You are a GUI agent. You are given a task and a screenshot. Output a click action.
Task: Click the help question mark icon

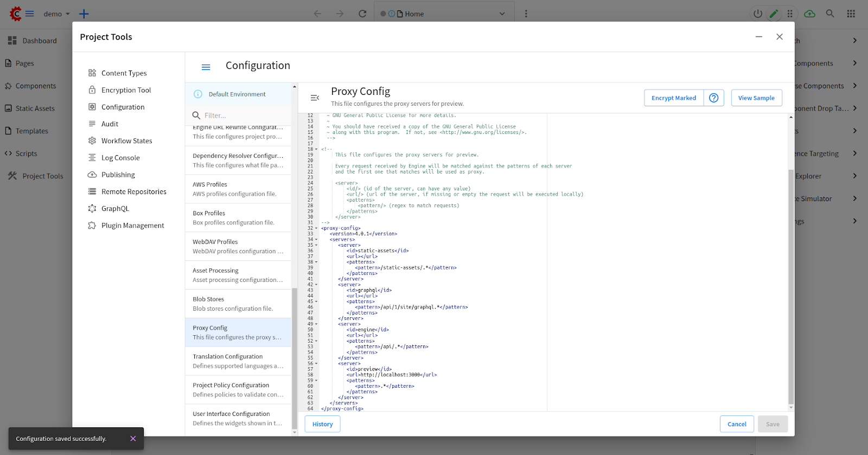713,98
